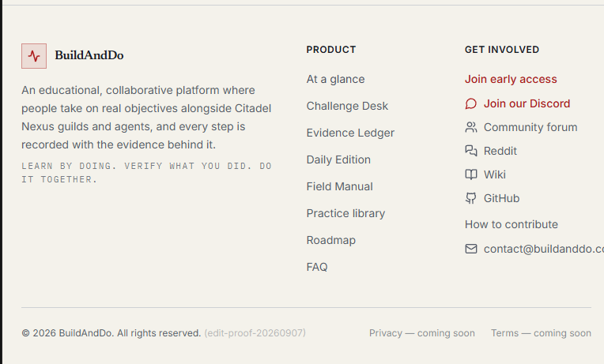Open the Join early access link

tap(511, 79)
